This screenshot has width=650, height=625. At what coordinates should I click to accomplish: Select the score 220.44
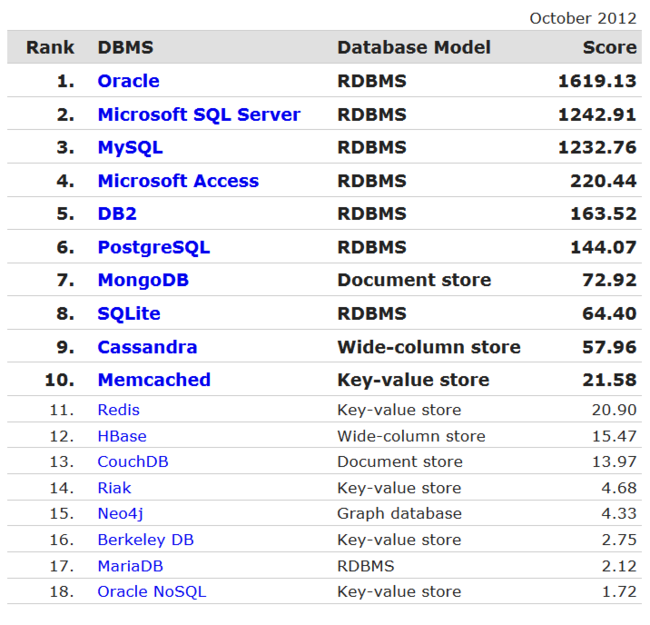pos(603,181)
